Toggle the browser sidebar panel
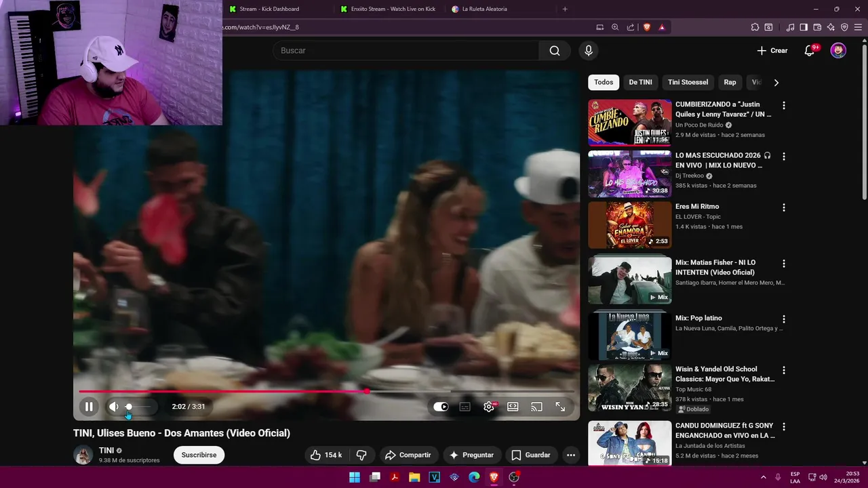Viewport: 868px width, 488px height. [804, 27]
